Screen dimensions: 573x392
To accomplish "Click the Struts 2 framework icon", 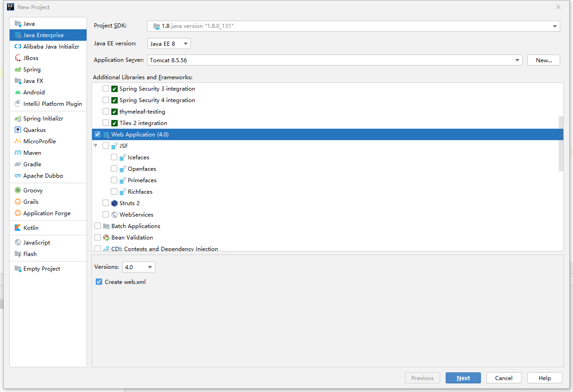I will pos(115,203).
